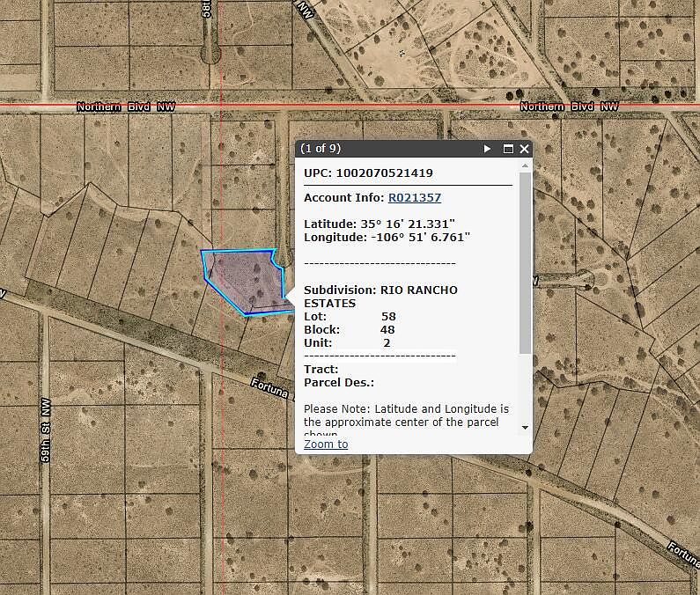Click the popup scrollbar down arrow
The image size is (700, 595).
pos(526,428)
